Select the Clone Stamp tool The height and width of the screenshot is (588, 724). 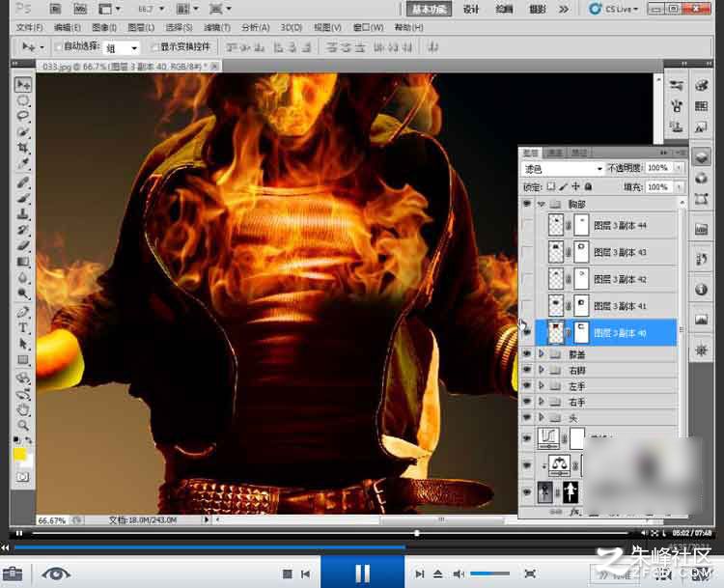[22, 214]
